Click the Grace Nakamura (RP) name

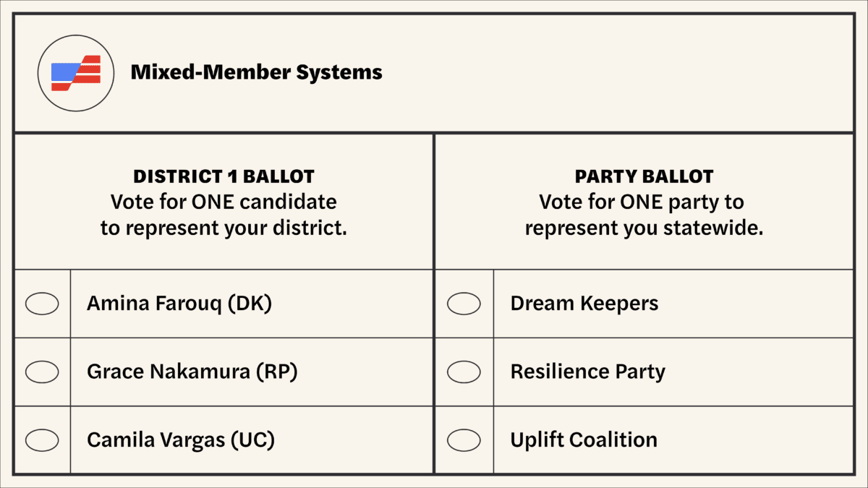(x=192, y=372)
